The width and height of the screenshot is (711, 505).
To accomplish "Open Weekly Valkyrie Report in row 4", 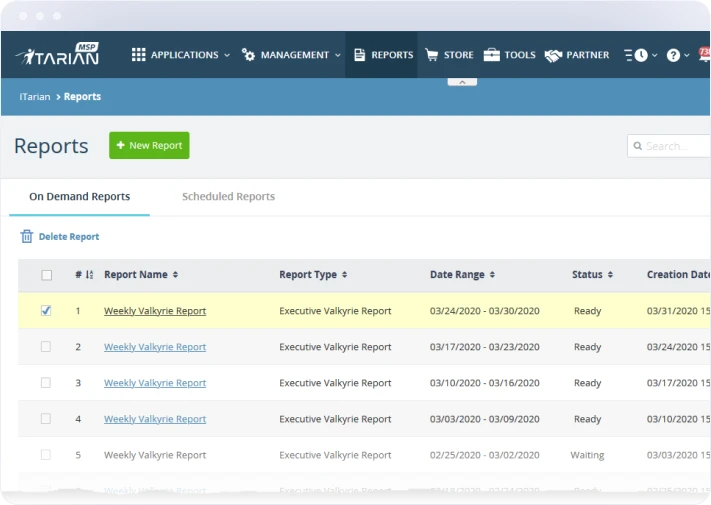I will 155,419.
